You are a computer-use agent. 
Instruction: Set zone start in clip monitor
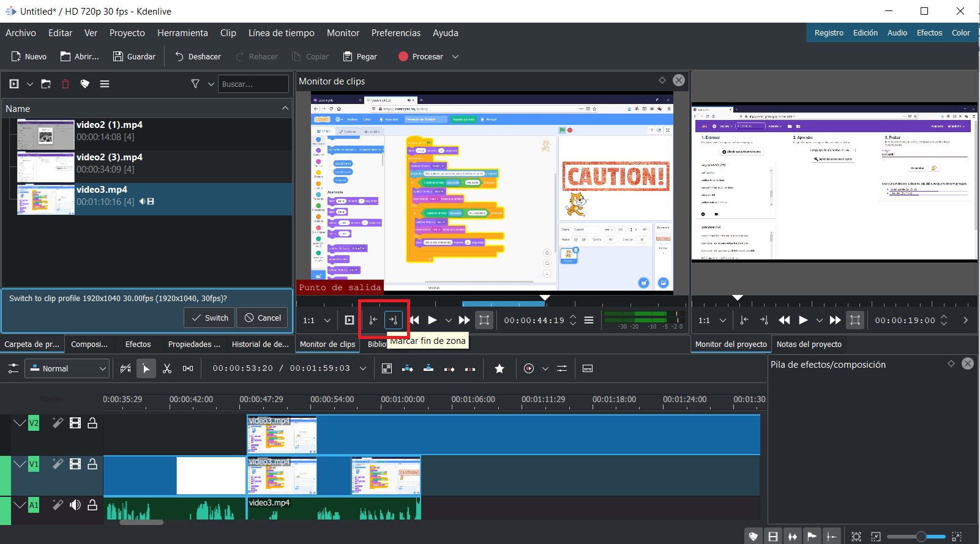pos(373,320)
